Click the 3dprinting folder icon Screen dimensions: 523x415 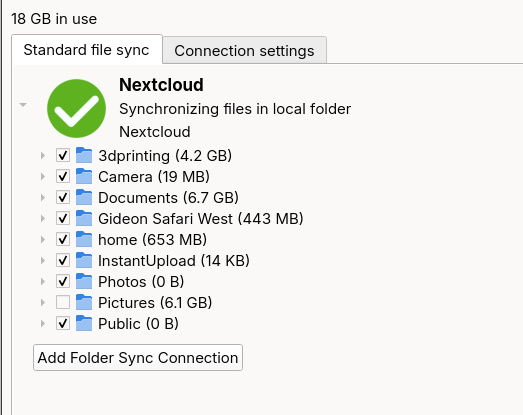click(x=84, y=155)
